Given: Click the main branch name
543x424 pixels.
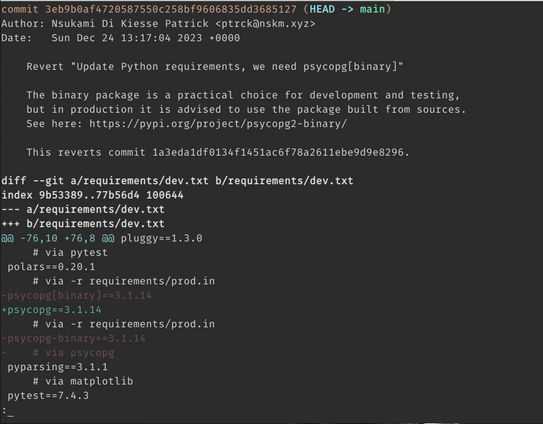Looking at the screenshot, I should [372, 9].
